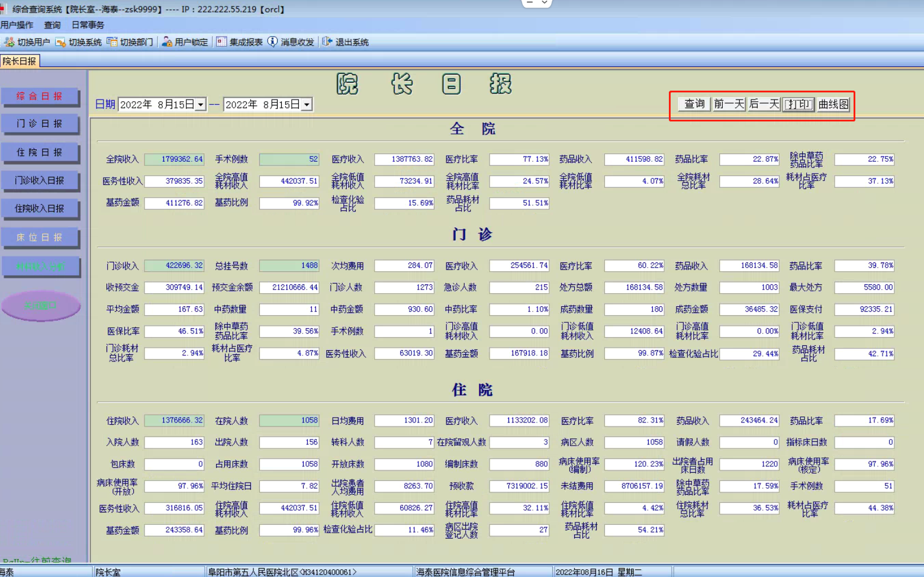924x577 pixels.
Task: Click the 退出系统 exit-system toolbar icon
Action: pos(327,42)
